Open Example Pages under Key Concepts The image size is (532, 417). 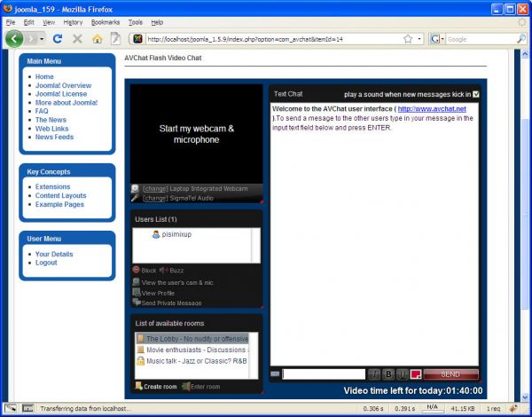[59, 204]
